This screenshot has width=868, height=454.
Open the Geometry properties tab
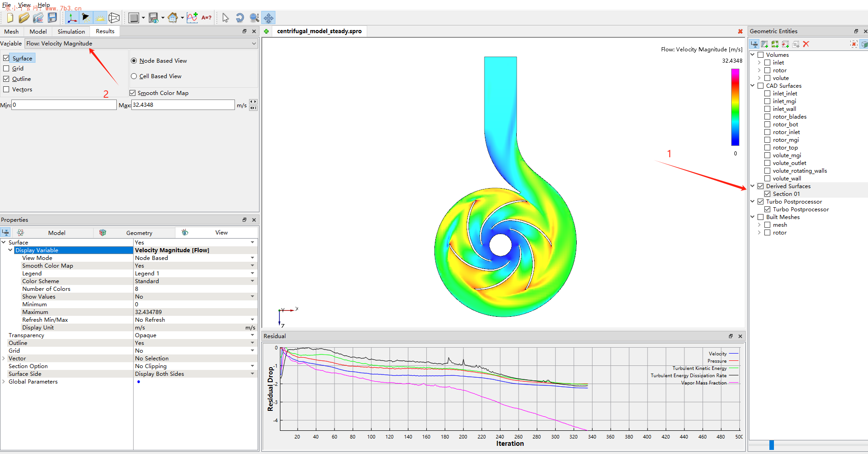tap(139, 233)
